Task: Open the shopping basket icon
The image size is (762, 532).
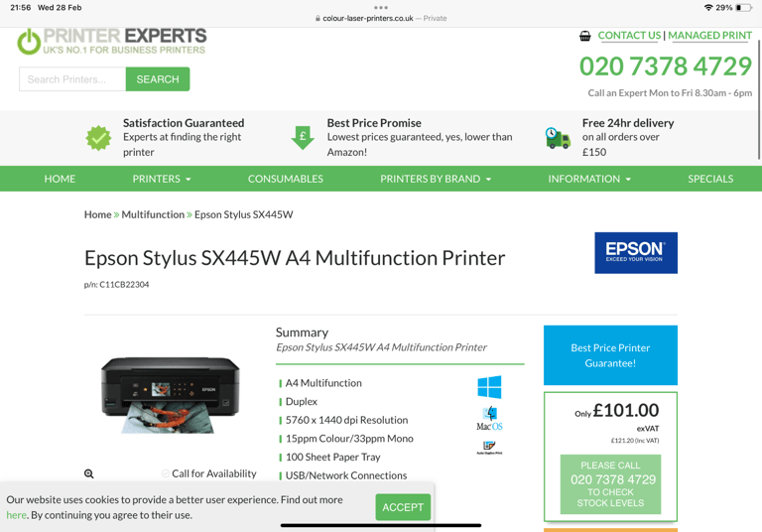Action: 585,36
